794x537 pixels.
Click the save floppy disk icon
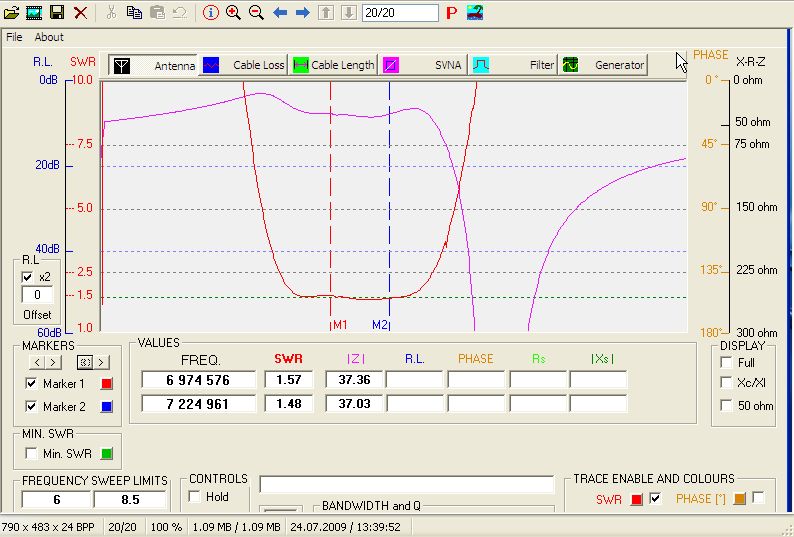57,13
